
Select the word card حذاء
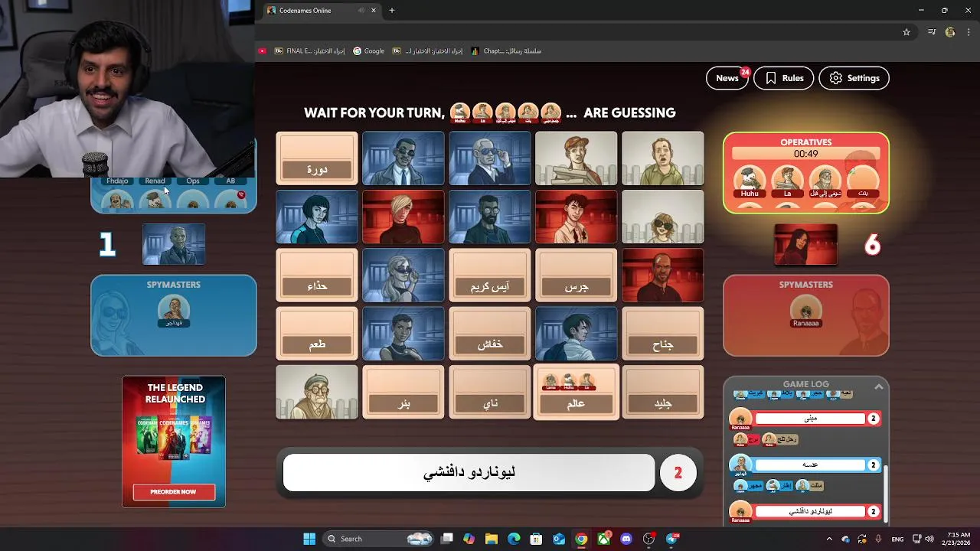[x=317, y=275]
